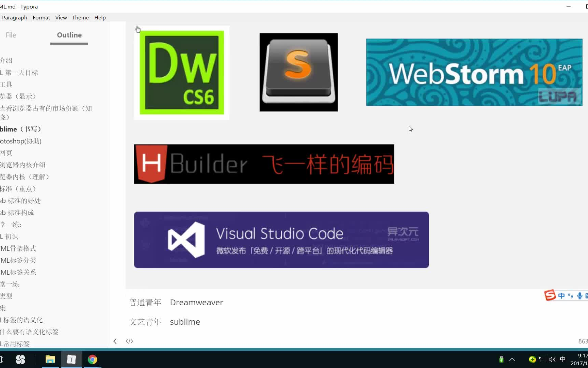Click Sogou voice input microphone icon
The height and width of the screenshot is (368, 588).
point(580,295)
